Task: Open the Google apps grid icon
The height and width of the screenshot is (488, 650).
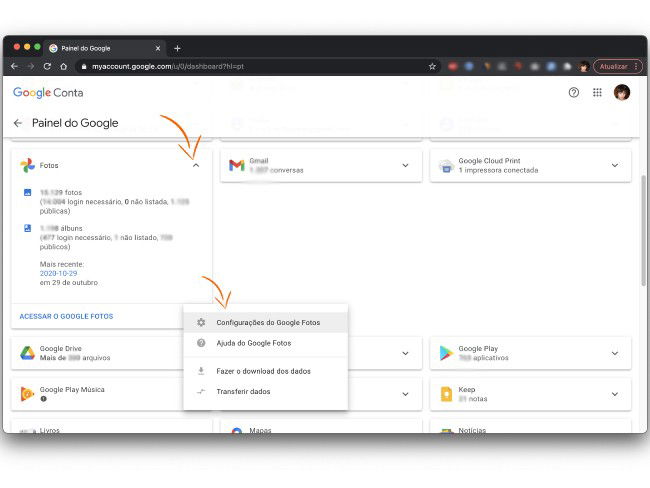Action: pos(597,92)
